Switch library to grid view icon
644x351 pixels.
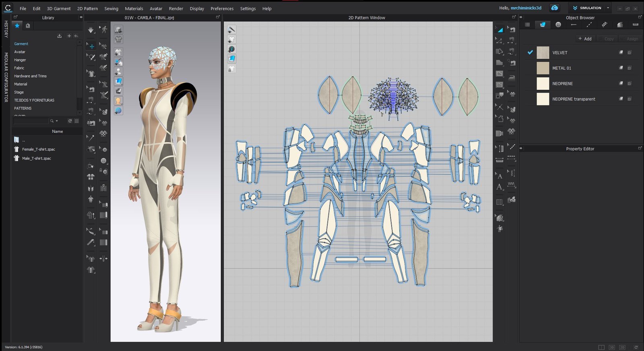(76, 121)
